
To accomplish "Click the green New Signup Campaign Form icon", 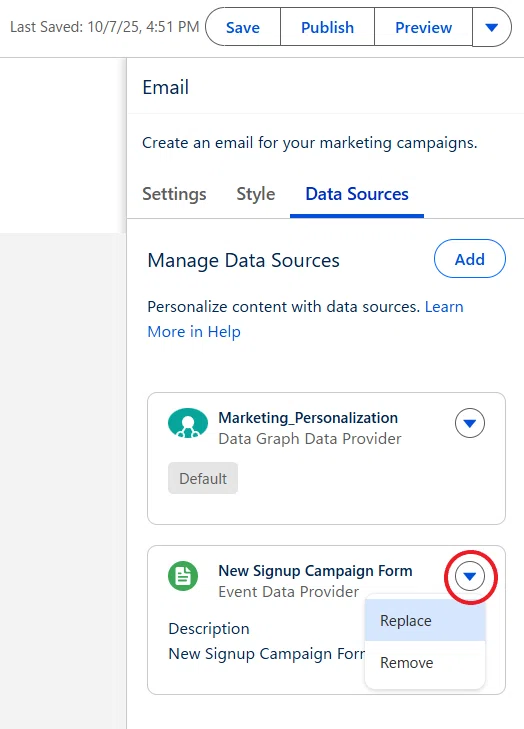I will point(183,576).
